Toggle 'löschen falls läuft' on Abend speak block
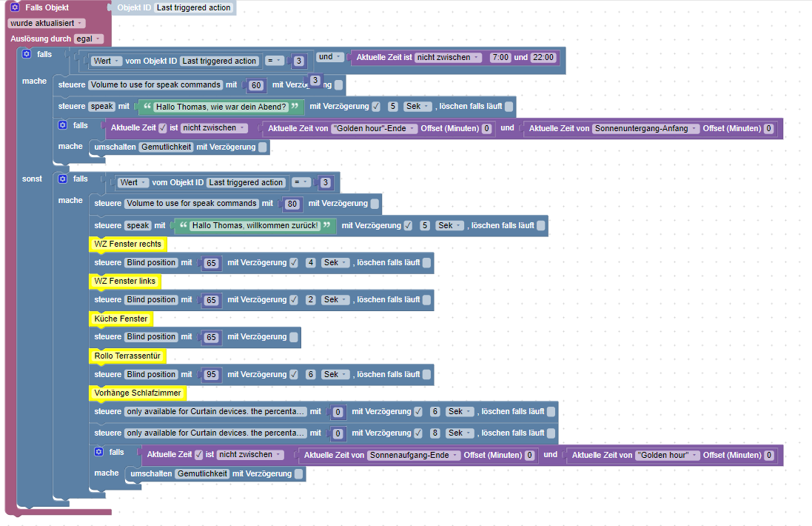Image resolution: width=812 pixels, height=526 pixels. (509, 106)
